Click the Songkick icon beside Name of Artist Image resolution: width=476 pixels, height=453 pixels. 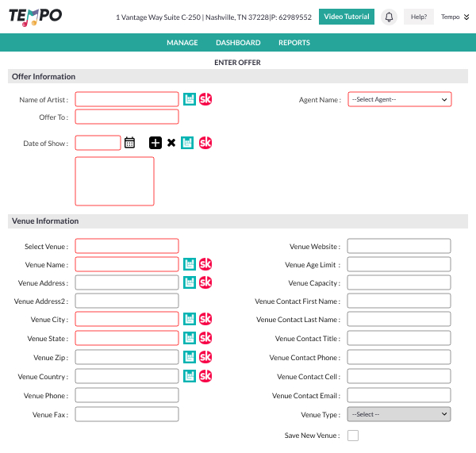coord(205,99)
